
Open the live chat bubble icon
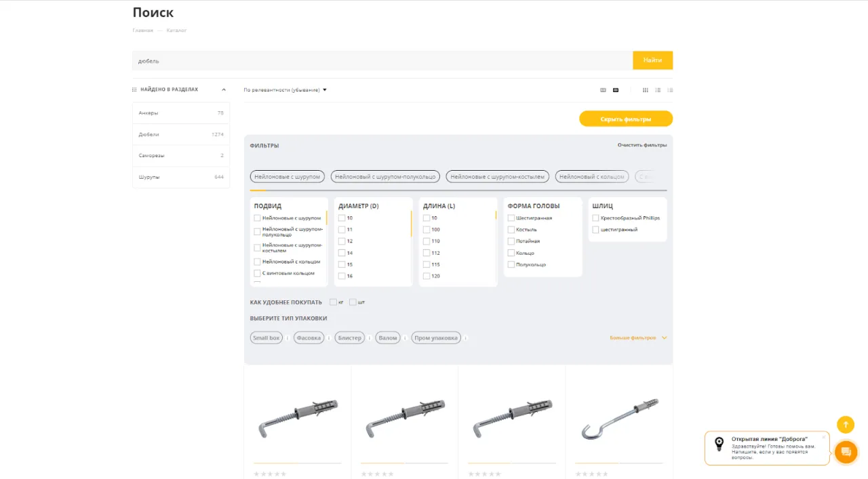click(x=846, y=452)
